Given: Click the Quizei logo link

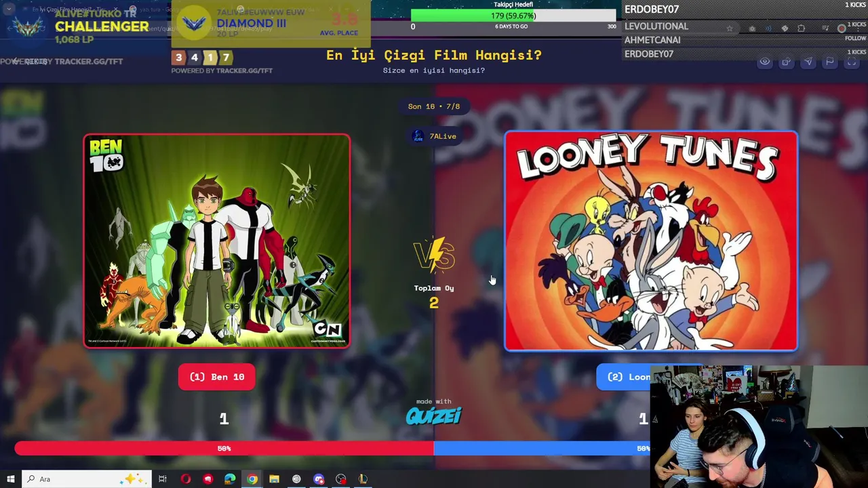Looking at the screenshot, I should (x=434, y=415).
